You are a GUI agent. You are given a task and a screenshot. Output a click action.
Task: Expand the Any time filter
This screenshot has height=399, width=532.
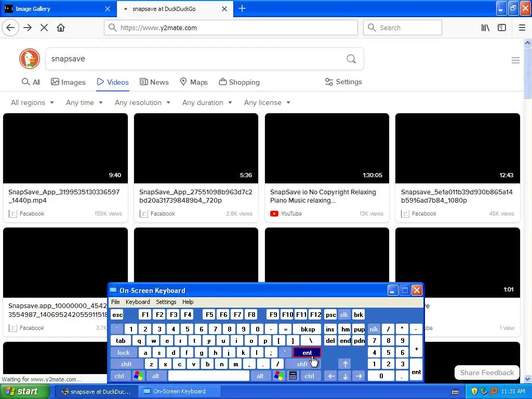coord(84,102)
